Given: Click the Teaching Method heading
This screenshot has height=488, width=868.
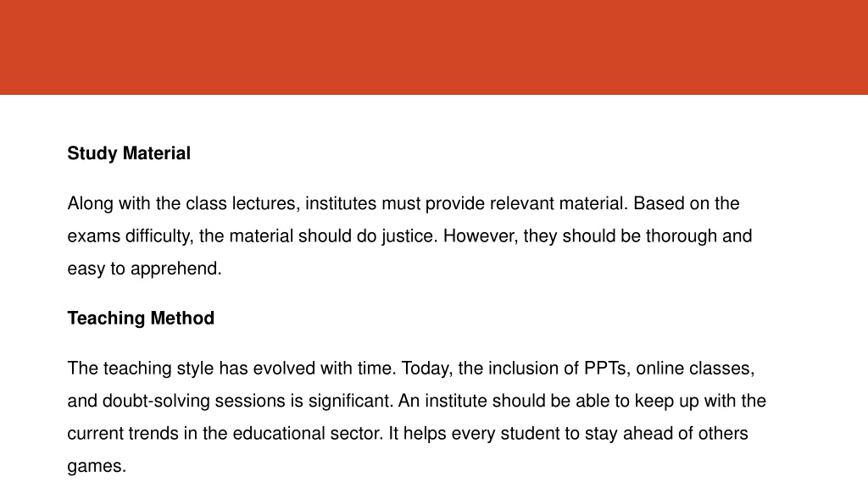Looking at the screenshot, I should [x=141, y=319].
